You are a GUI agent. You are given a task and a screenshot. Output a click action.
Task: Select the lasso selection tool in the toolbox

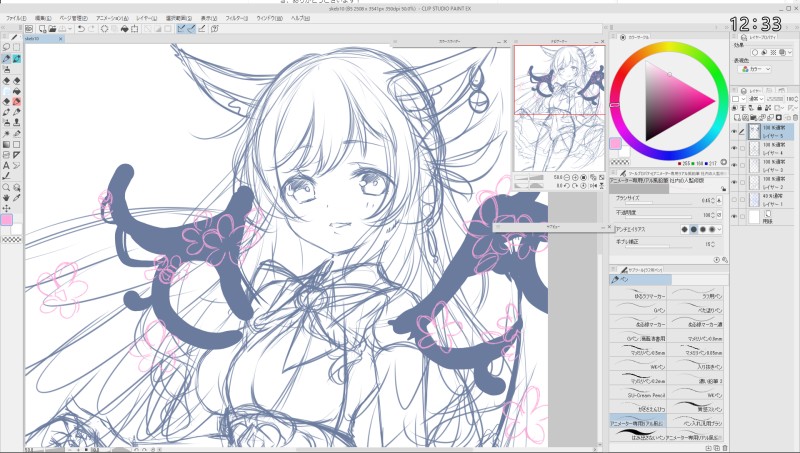[6, 47]
